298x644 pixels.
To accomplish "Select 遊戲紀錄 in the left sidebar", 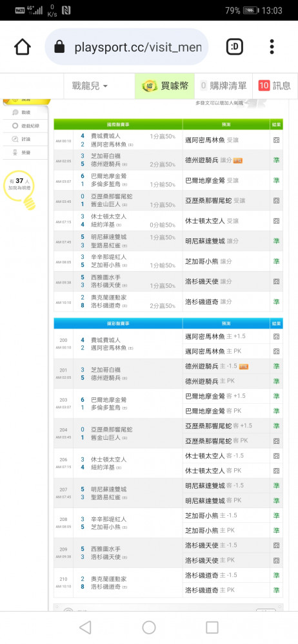I will click(25, 126).
